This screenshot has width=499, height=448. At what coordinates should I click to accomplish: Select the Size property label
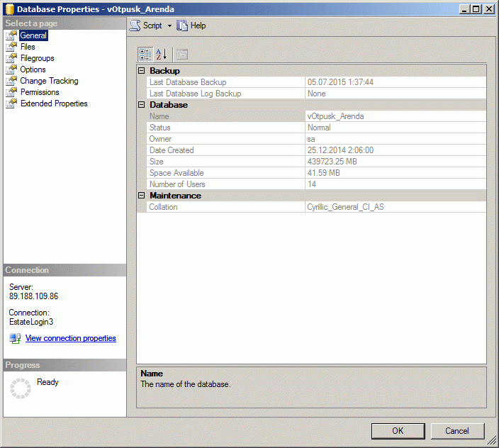pos(156,162)
